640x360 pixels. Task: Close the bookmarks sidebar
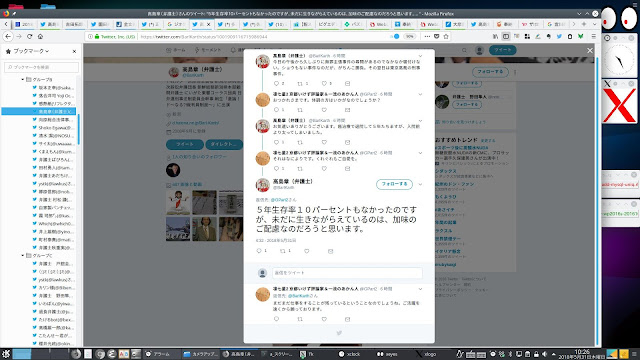(74, 51)
